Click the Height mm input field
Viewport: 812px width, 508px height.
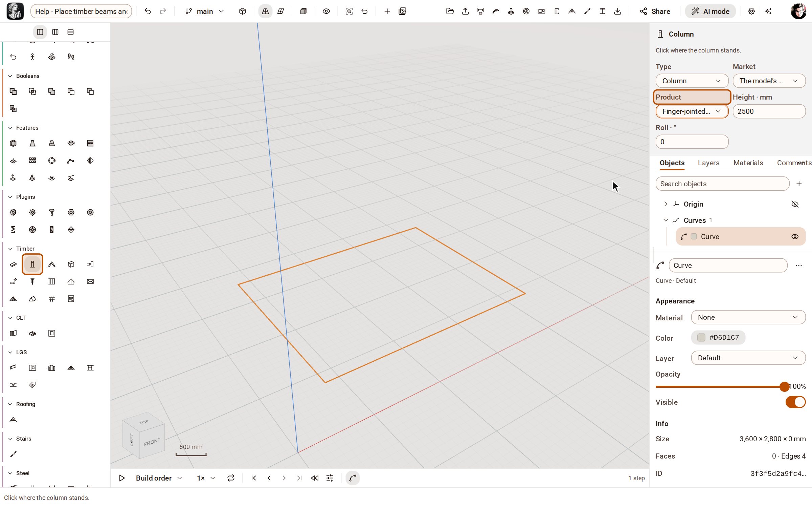[x=769, y=111]
